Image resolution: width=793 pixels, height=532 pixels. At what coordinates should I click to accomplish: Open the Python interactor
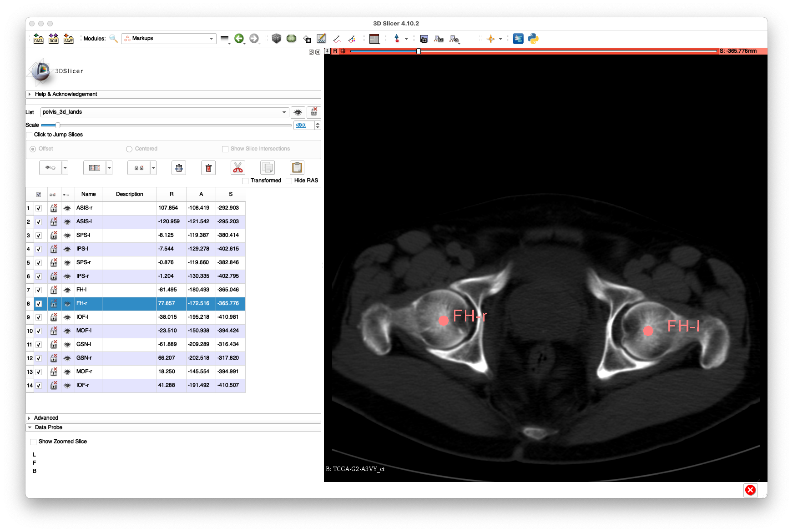click(533, 39)
